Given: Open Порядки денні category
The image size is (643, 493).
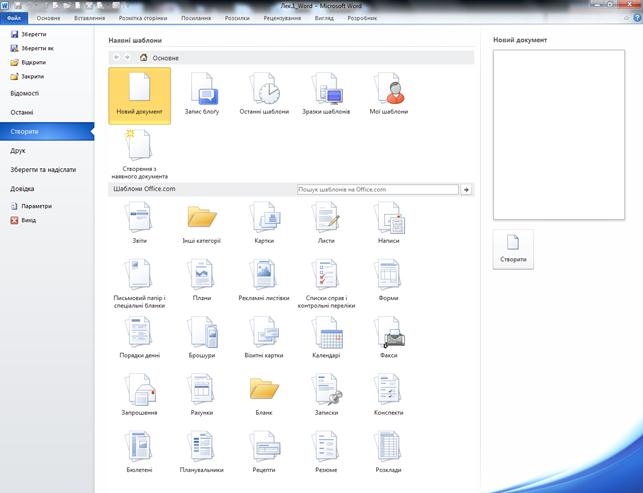Looking at the screenshot, I should 139,338.
